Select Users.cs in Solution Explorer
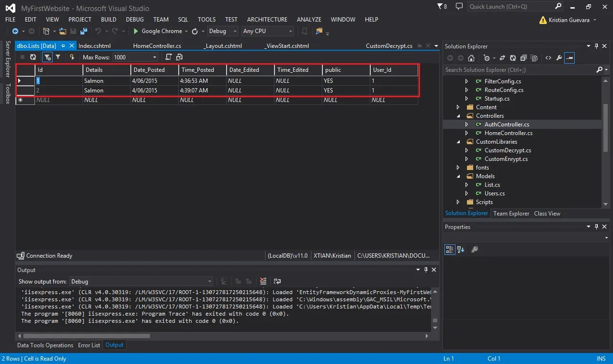The image size is (613, 364). pos(494,193)
